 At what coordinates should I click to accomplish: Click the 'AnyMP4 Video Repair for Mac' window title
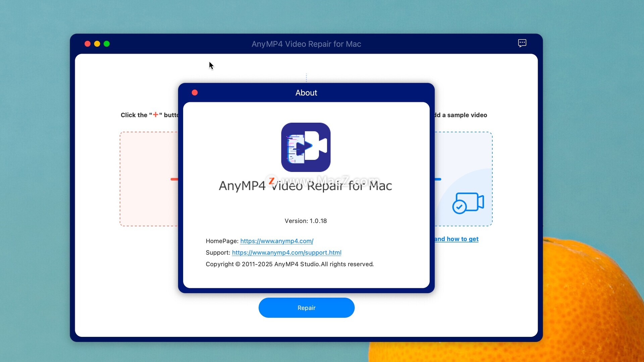coord(306,44)
